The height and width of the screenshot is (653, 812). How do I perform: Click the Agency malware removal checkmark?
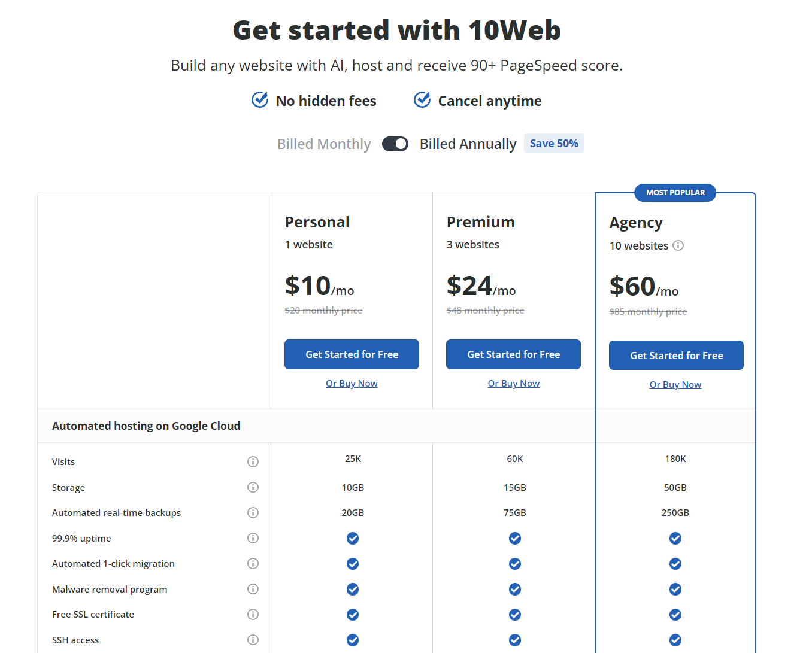point(675,589)
